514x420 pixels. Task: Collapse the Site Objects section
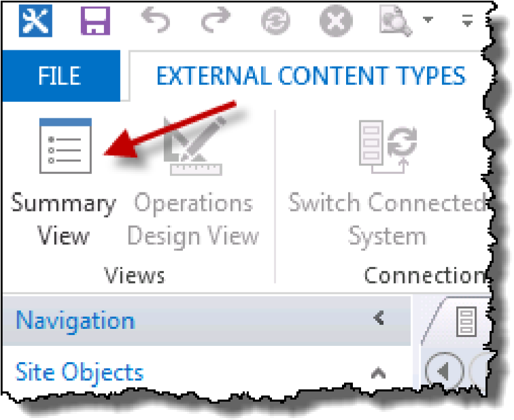[x=379, y=372]
